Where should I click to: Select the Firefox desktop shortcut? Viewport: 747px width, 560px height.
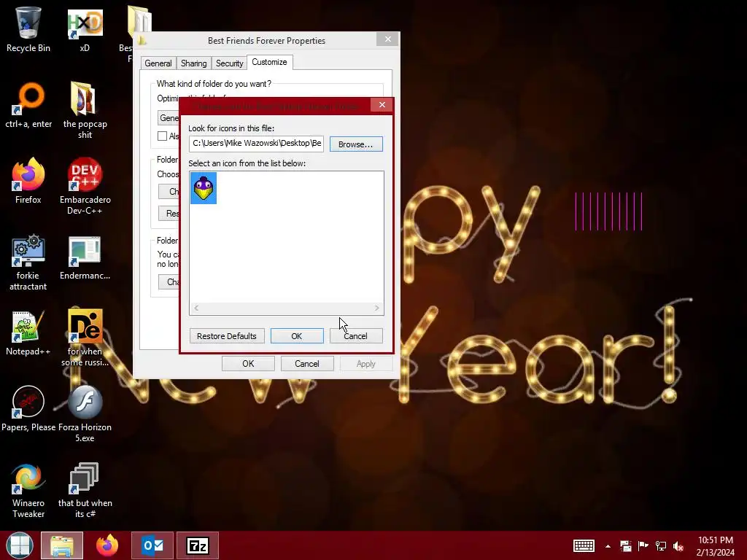(28, 181)
